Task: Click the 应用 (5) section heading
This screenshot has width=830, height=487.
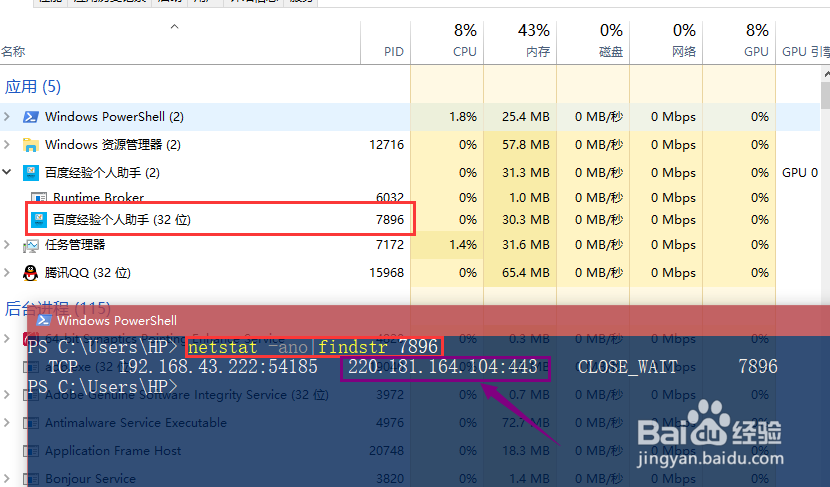Action: 33,86
